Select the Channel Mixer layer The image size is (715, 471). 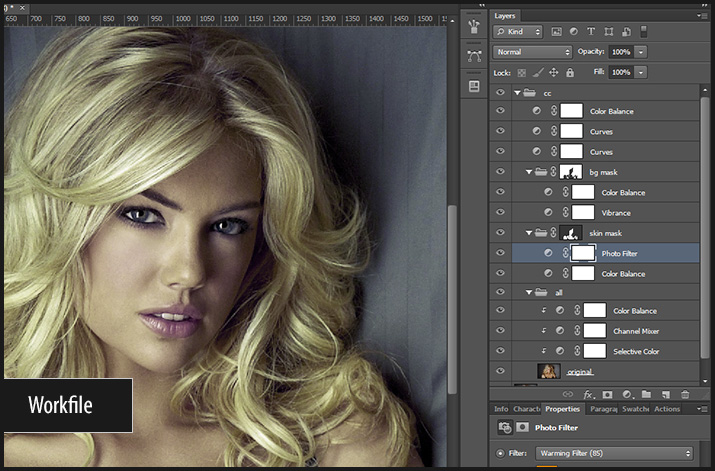[636, 331]
